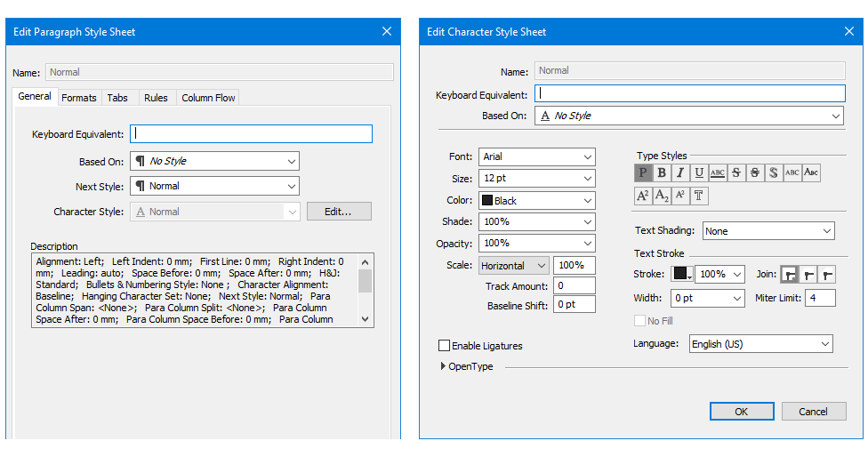Toggle the Double Strikethrough type style
Viewport: 868px width, 457px height.
pos(755,172)
